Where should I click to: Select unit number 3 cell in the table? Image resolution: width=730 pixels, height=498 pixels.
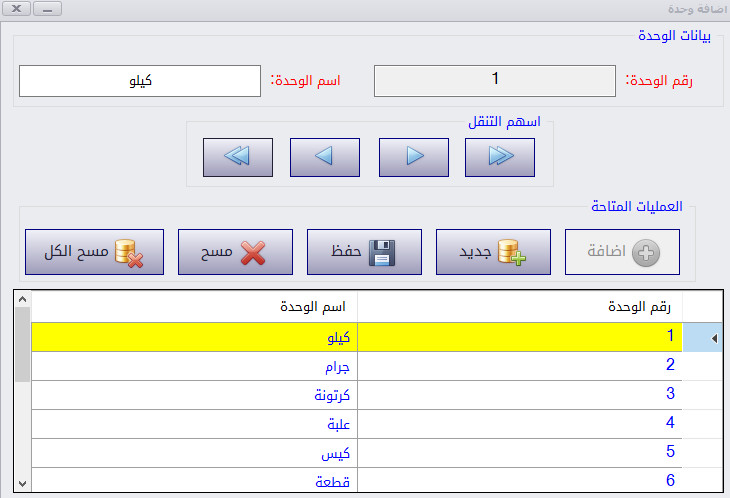(520, 396)
